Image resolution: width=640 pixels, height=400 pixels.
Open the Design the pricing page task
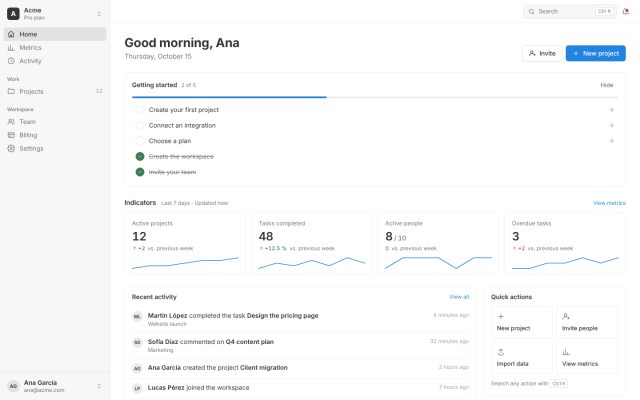click(x=282, y=316)
